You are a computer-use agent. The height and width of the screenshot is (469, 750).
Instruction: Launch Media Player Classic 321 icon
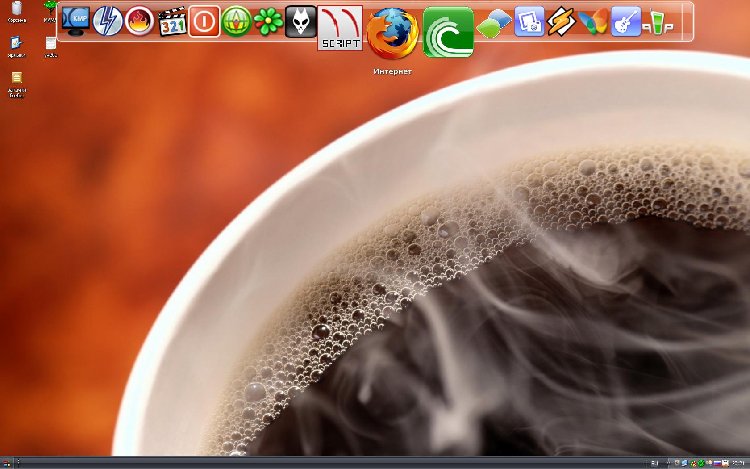(172, 22)
